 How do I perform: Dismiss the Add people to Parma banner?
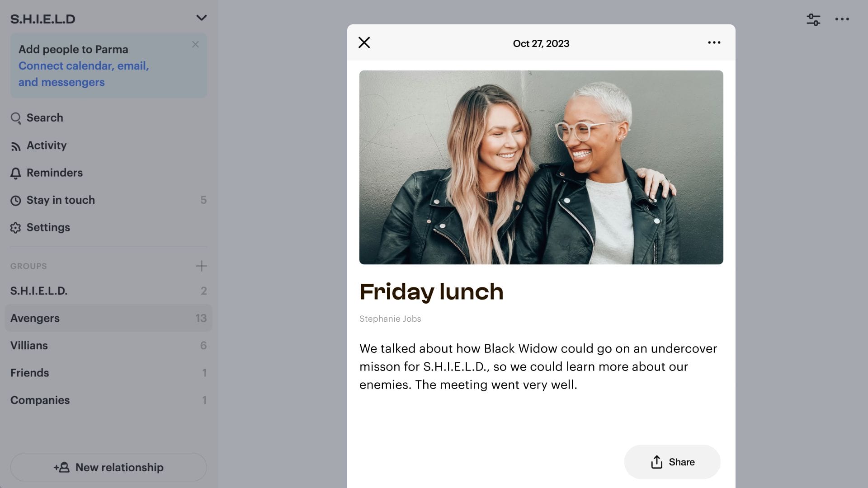tap(195, 44)
